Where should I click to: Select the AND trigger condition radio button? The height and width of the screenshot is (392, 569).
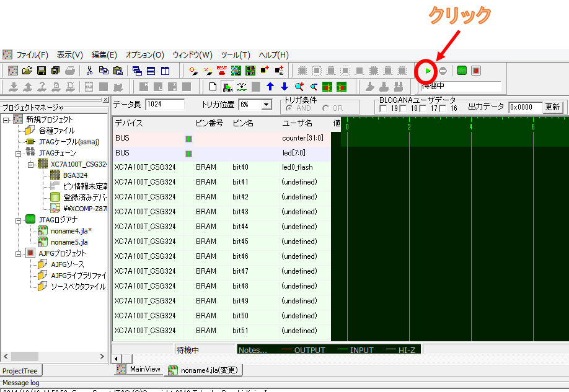pyautogui.click(x=289, y=108)
